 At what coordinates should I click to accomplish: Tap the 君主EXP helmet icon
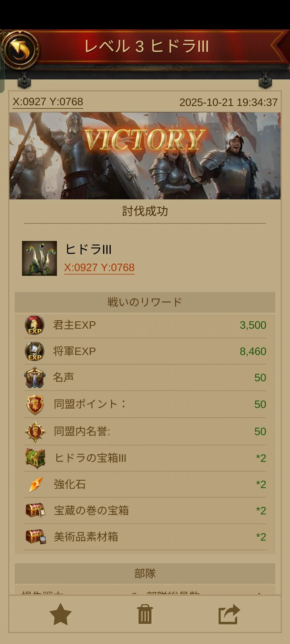tap(35, 325)
